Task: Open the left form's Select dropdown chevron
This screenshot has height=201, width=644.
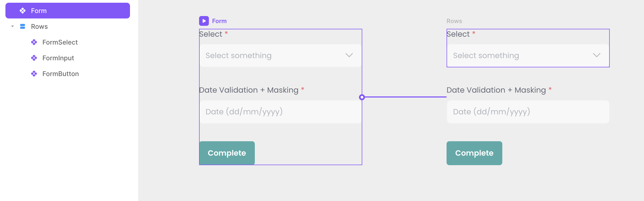Action: (349, 55)
